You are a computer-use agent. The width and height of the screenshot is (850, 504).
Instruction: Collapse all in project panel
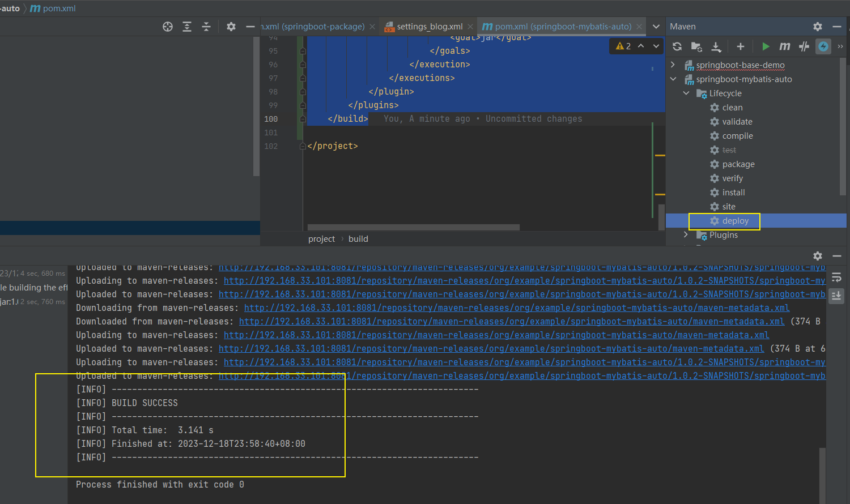206,27
